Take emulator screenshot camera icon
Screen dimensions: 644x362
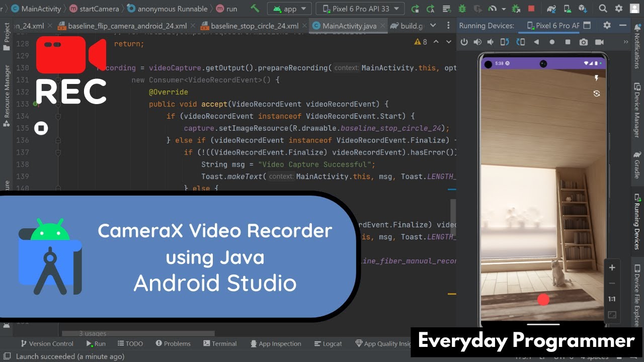pyautogui.click(x=584, y=42)
